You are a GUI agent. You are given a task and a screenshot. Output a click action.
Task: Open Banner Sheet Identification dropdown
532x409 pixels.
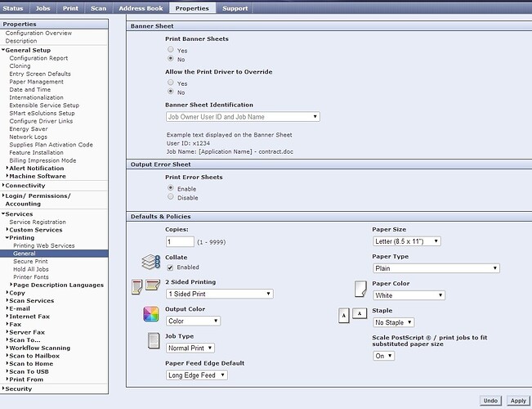[x=243, y=117]
